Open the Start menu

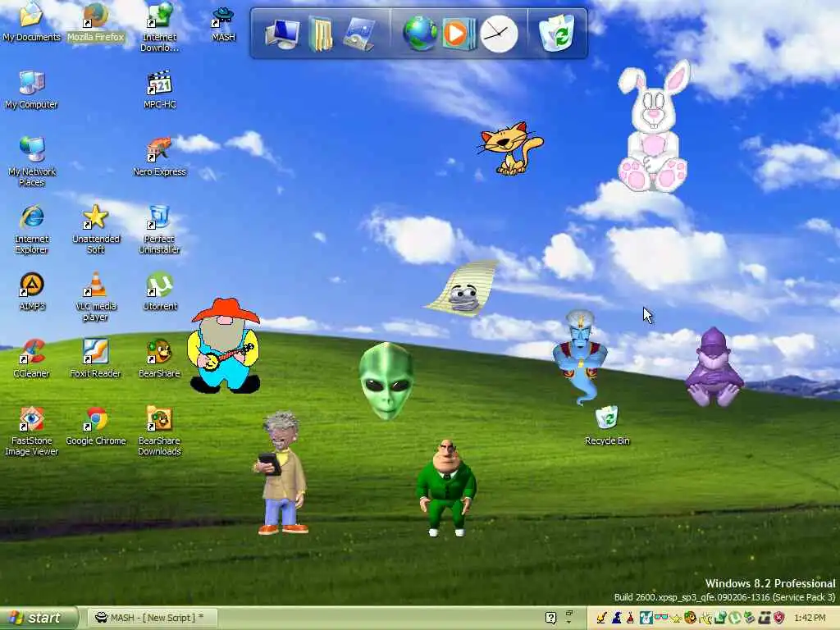[x=39, y=618]
